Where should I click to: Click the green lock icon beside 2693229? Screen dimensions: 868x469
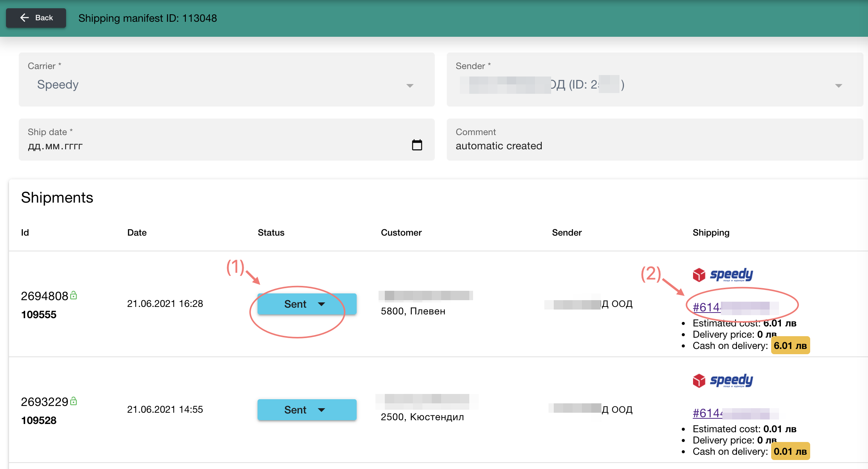point(74,401)
